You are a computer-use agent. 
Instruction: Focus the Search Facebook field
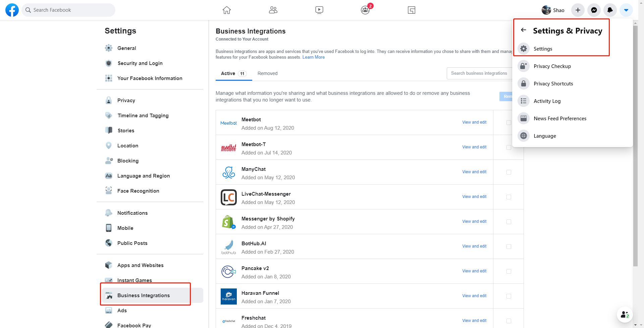[68, 10]
